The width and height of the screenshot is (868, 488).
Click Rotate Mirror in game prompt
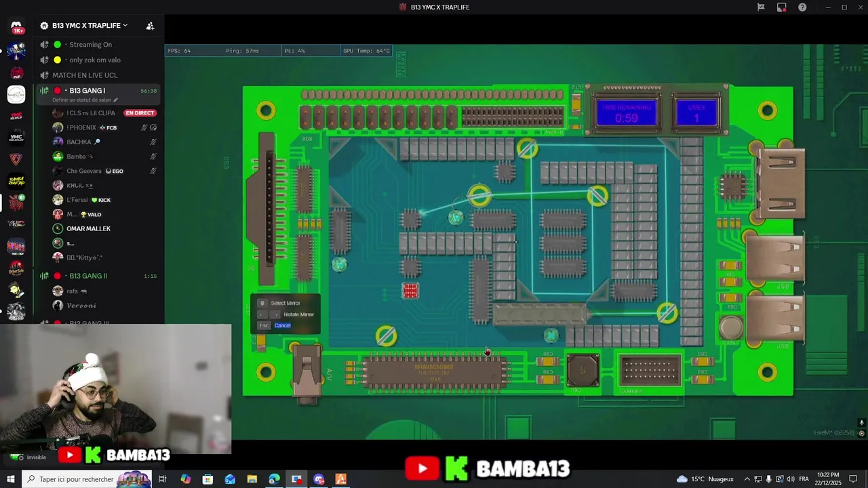298,314
